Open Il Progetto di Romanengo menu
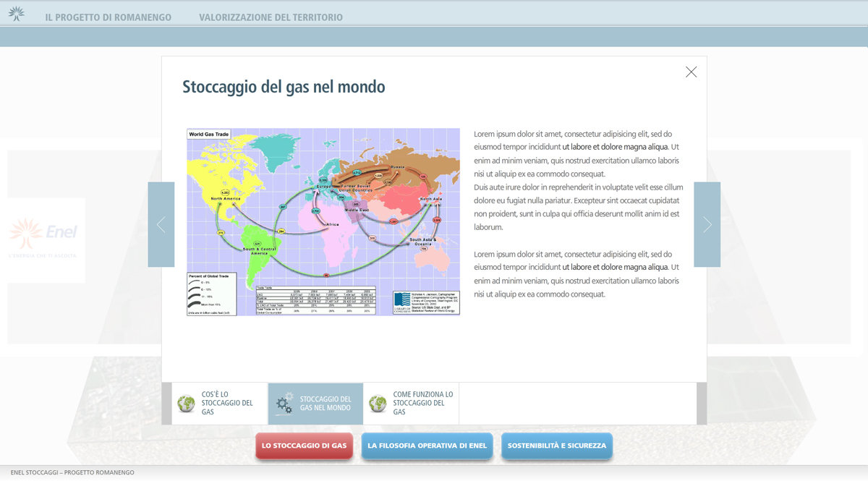The image size is (868, 481). [109, 17]
